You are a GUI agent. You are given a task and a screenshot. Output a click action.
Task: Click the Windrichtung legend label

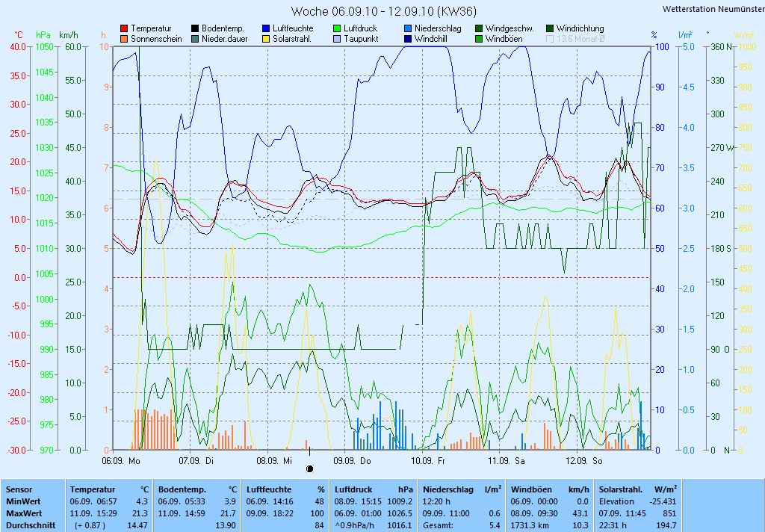point(580,28)
